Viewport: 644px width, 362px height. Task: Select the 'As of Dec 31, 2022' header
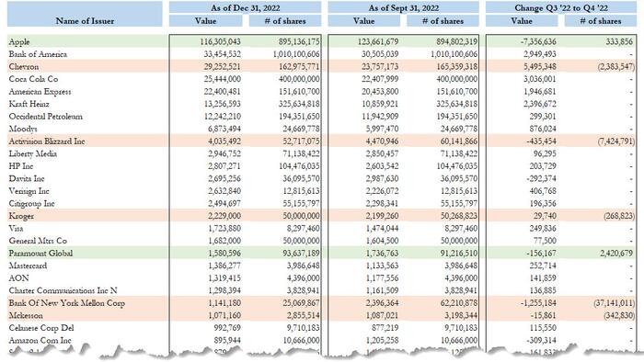coord(246,7)
